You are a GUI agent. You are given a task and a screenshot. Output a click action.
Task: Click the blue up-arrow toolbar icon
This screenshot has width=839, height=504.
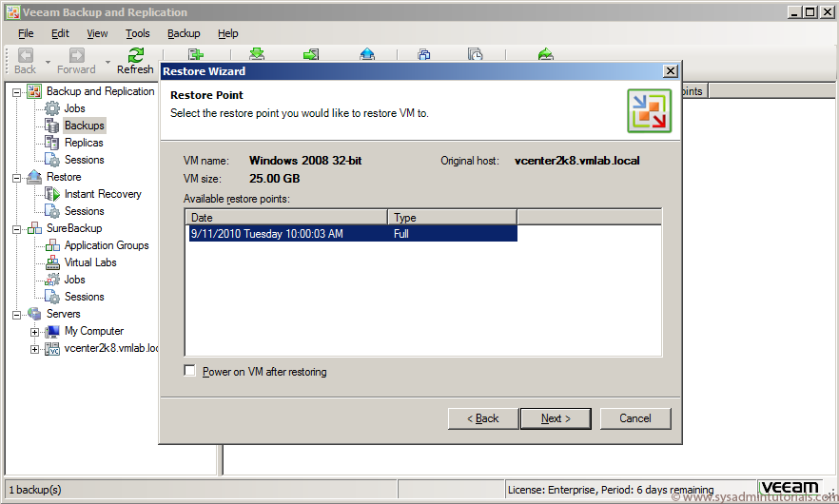pos(367,53)
